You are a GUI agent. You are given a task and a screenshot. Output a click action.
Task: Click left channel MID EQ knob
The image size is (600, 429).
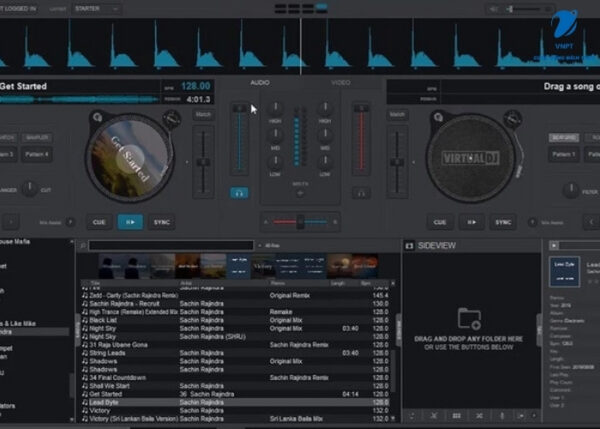coord(275,135)
